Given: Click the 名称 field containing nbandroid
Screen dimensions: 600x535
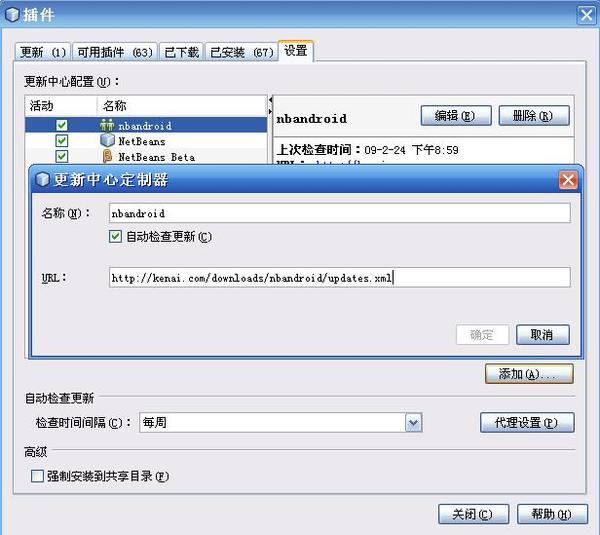Looking at the screenshot, I should 340,213.
